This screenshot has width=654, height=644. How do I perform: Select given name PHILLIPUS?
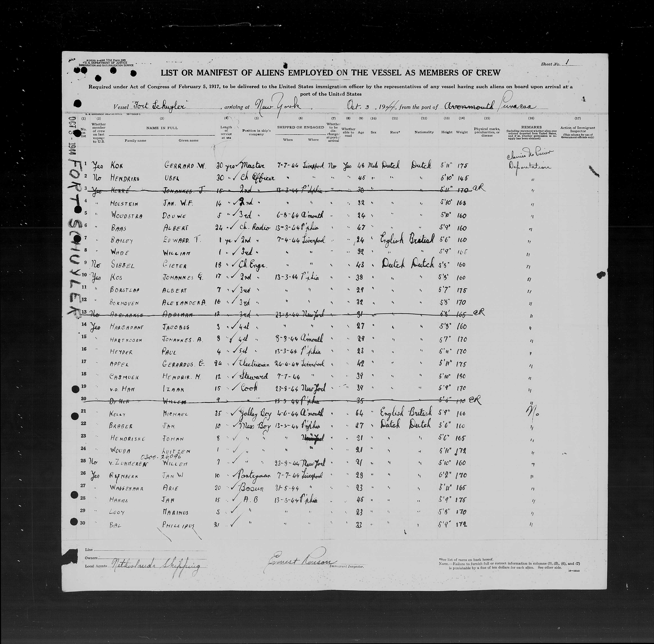coord(179,526)
